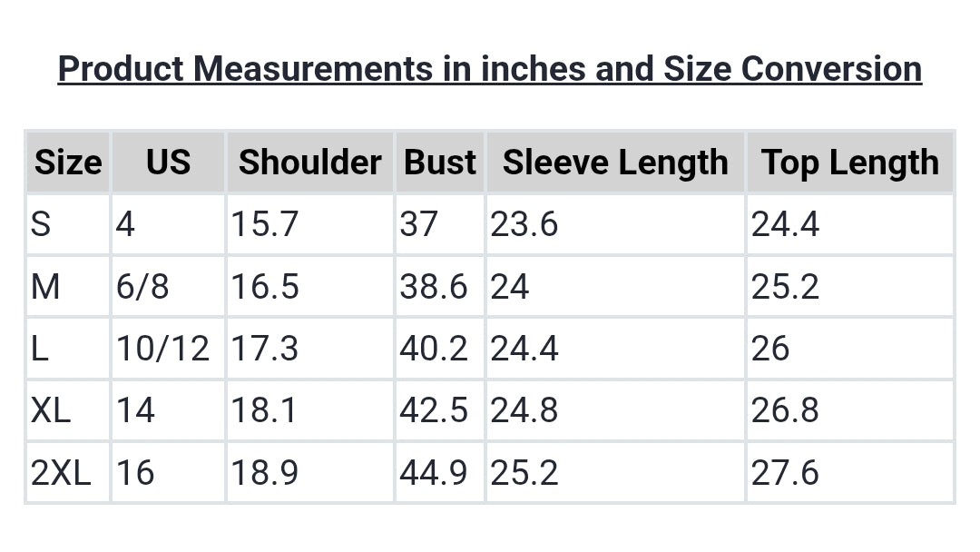
Task: Click US size 10/12 cell
Action: (x=162, y=349)
